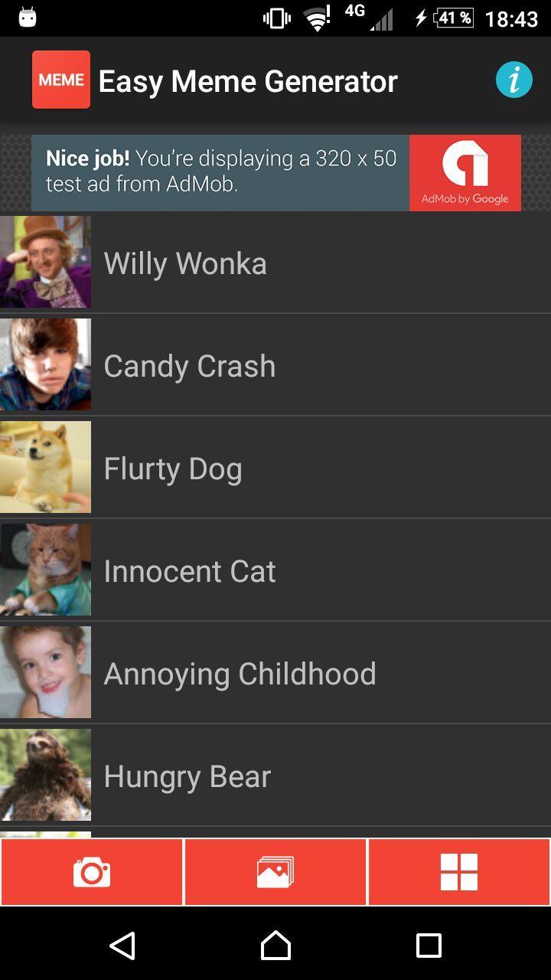This screenshot has width=551, height=980.
Task: Pick Hungry Bear from the list
Action: (275, 776)
